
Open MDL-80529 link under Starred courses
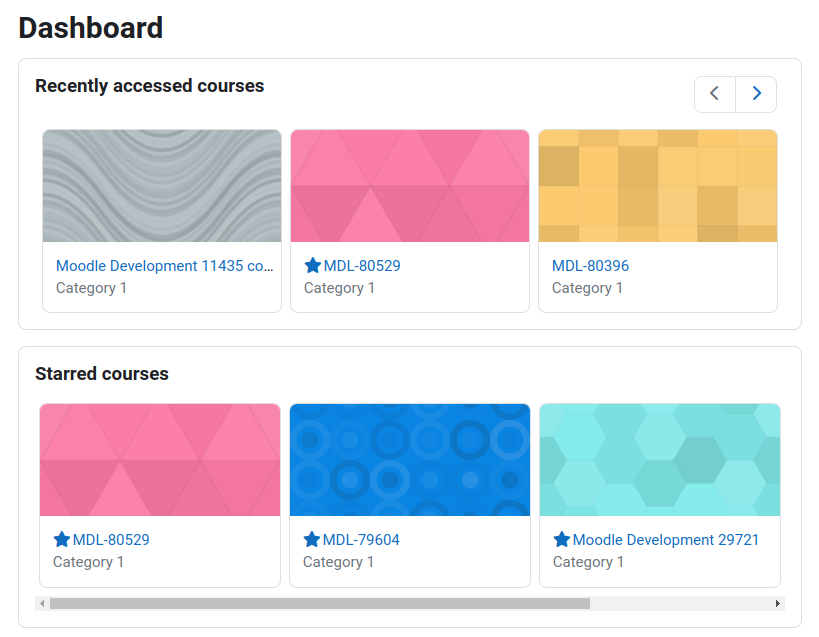(111, 540)
